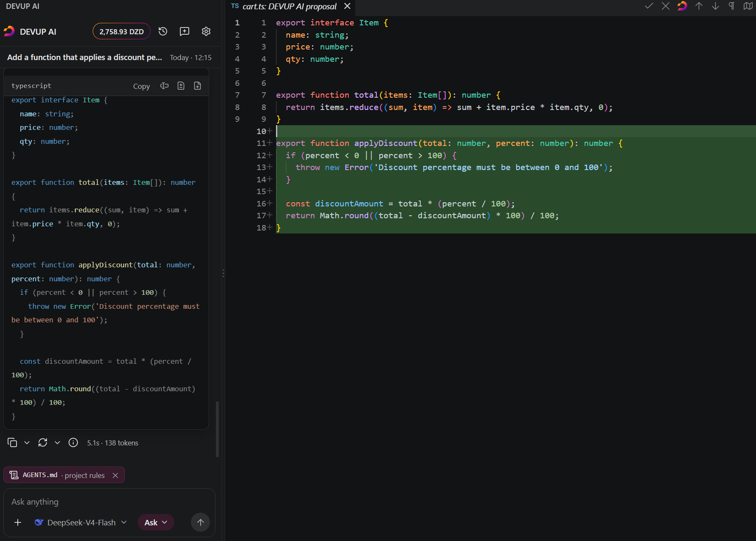This screenshot has height=541, width=756.
Task: Click the DEVUP AI logo in panel header
Action: coord(9,31)
